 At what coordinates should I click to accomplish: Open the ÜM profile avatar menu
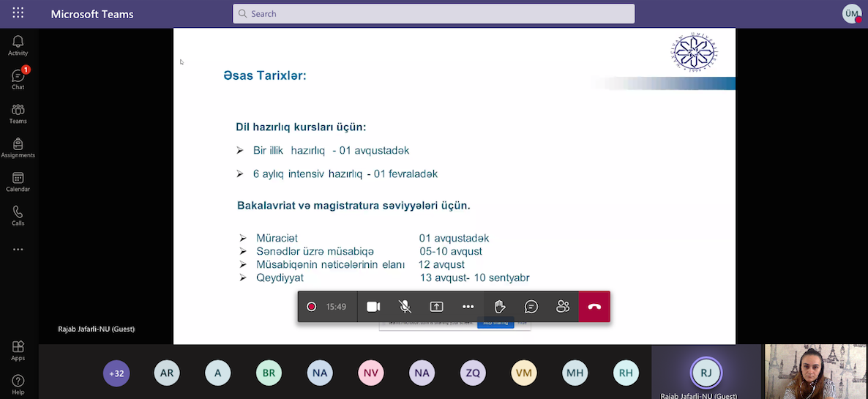click(x=851, y=14)
